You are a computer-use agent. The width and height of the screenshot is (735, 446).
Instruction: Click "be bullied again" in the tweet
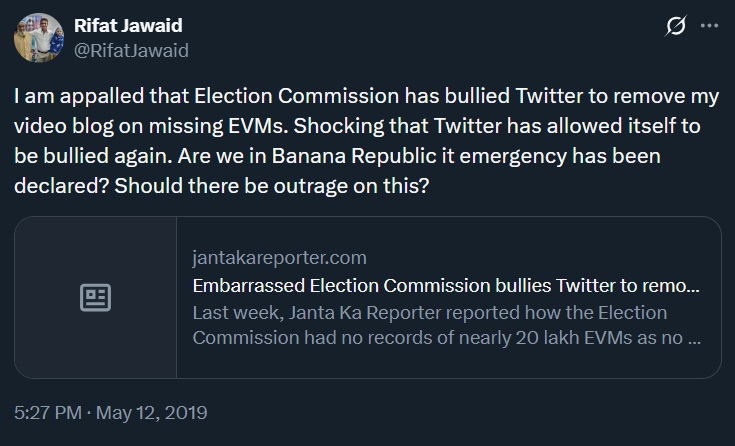[x=79, y=159]
